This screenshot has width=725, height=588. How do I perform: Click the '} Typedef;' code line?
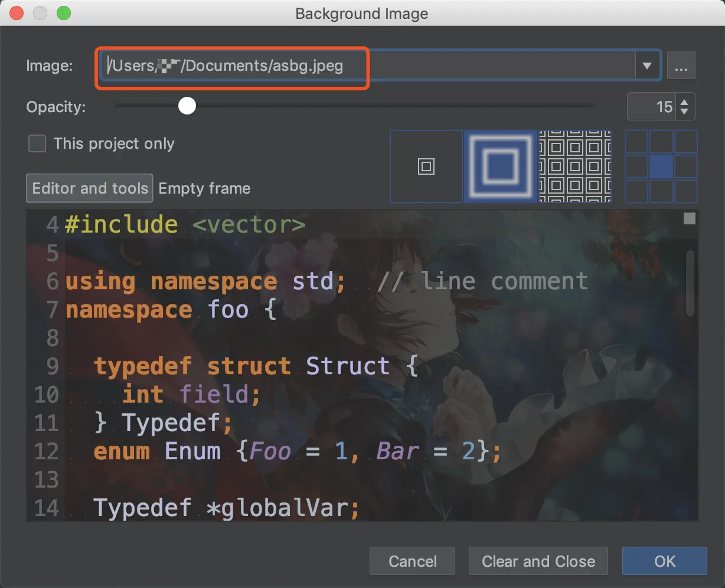(x=164, y=423)
